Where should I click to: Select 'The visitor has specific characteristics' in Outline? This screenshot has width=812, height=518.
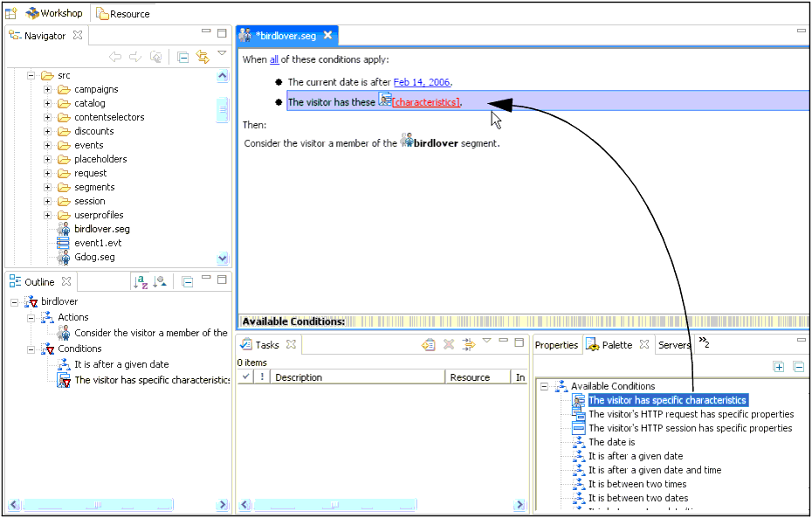click(x=152, y=380)
